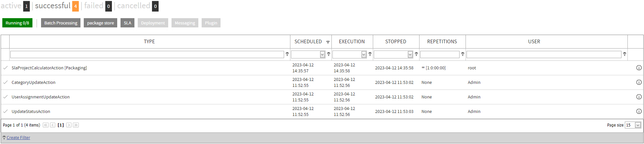
Task: Open the Scheduled date filter dropdown
Action: pyautogui.click(x=322, y=54)
